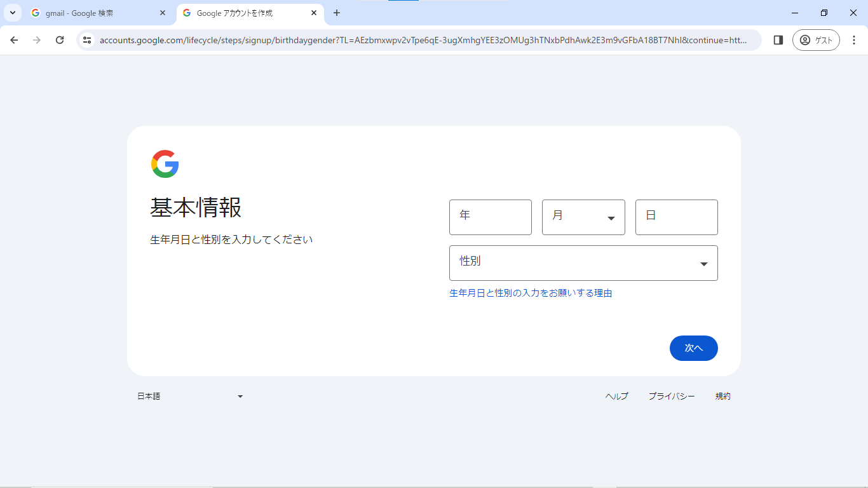Click the address bar URL
Image resolution: width=868 pixels, height=488 pixels.
pyautogui.click(x=423, y=40)
